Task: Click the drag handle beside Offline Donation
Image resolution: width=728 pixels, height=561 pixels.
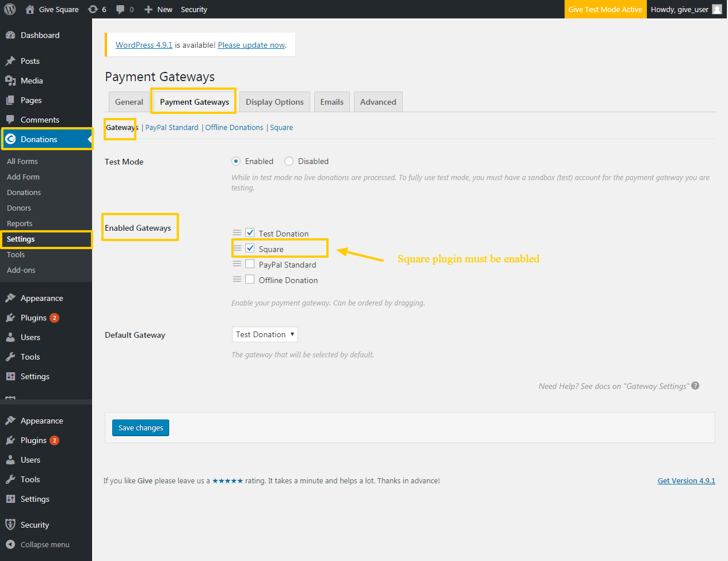Action: (237, 279)
